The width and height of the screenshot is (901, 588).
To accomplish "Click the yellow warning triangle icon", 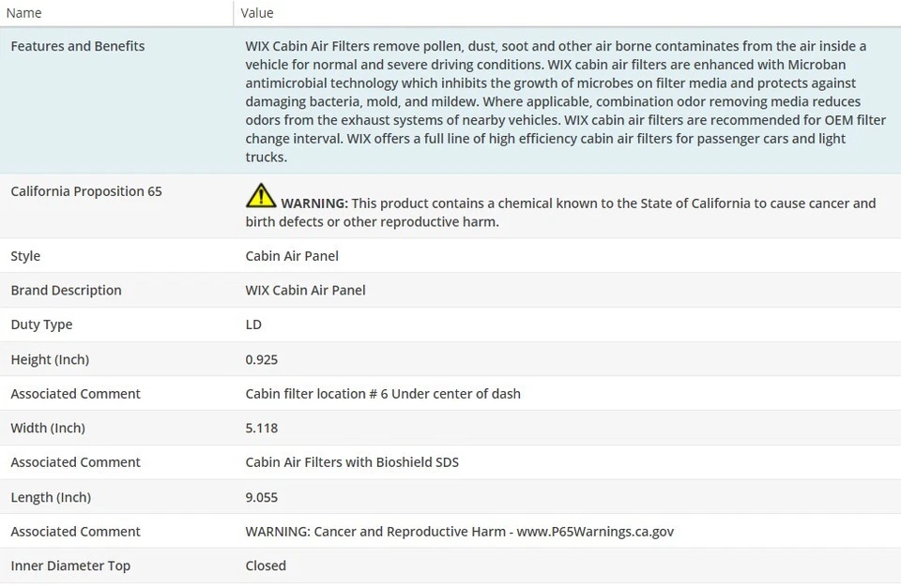I will (261, 196).
